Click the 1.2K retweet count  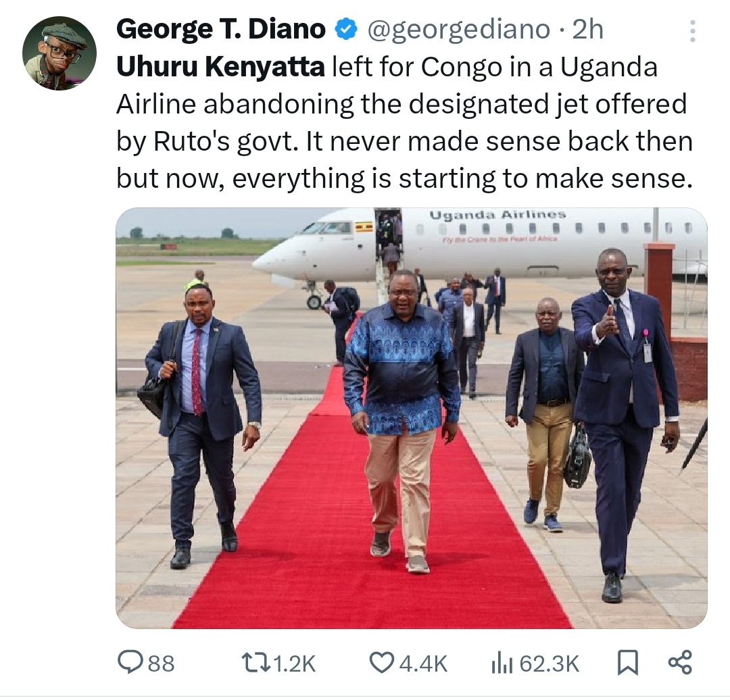pos(294,664)
